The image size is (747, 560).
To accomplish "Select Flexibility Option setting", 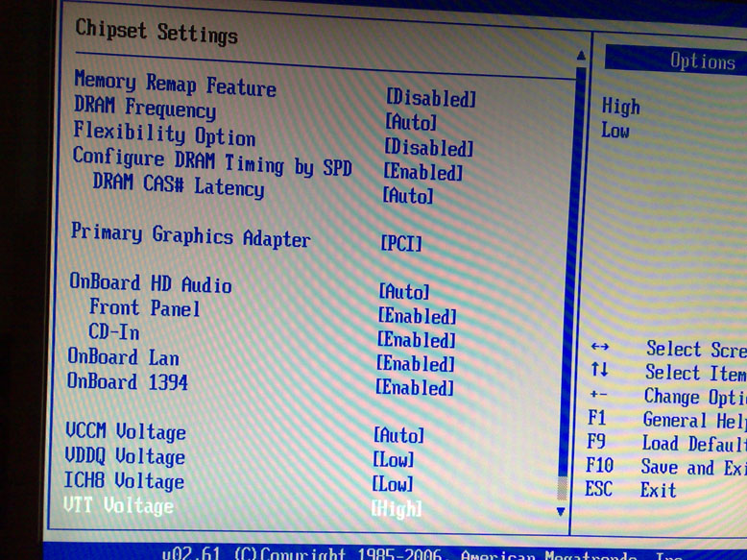I will click(x=164, y=134).
